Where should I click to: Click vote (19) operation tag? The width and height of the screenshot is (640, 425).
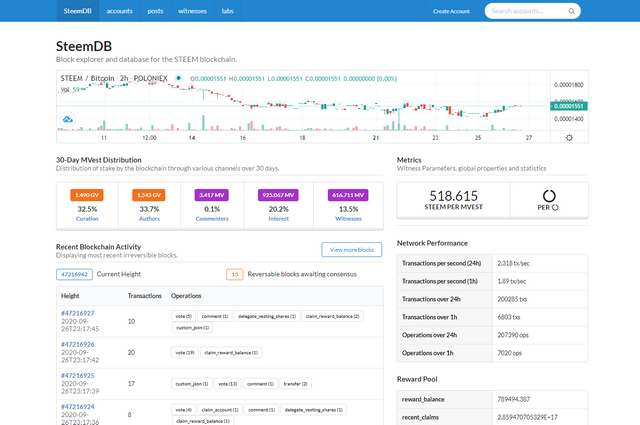click(184, 352)
